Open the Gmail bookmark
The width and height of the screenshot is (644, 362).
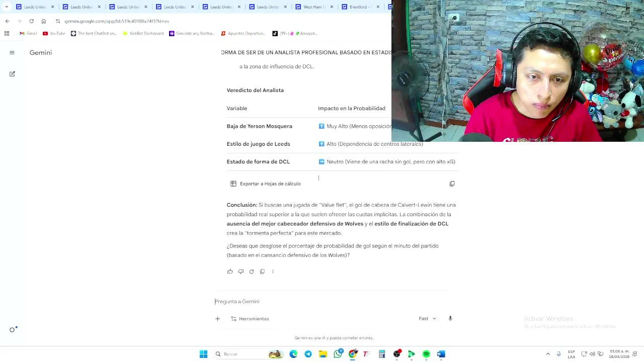[28, 33]
